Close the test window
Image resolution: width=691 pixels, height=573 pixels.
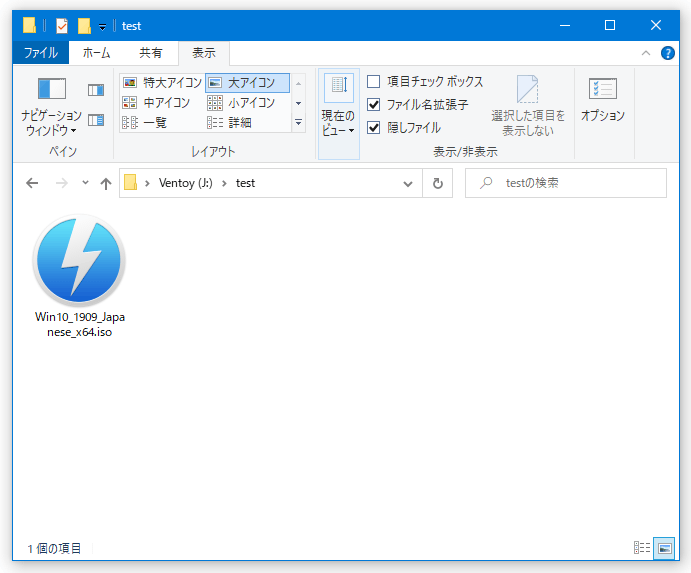click(x=656, y=26)
